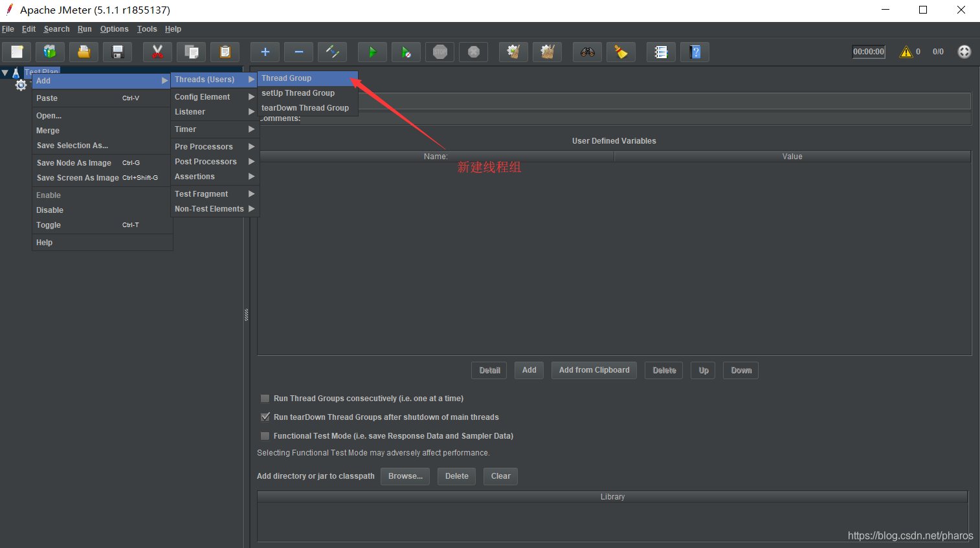Image resolution: width=980 pixels, height=548 pixels.
Task: Open the File menu
Action: 8,29
